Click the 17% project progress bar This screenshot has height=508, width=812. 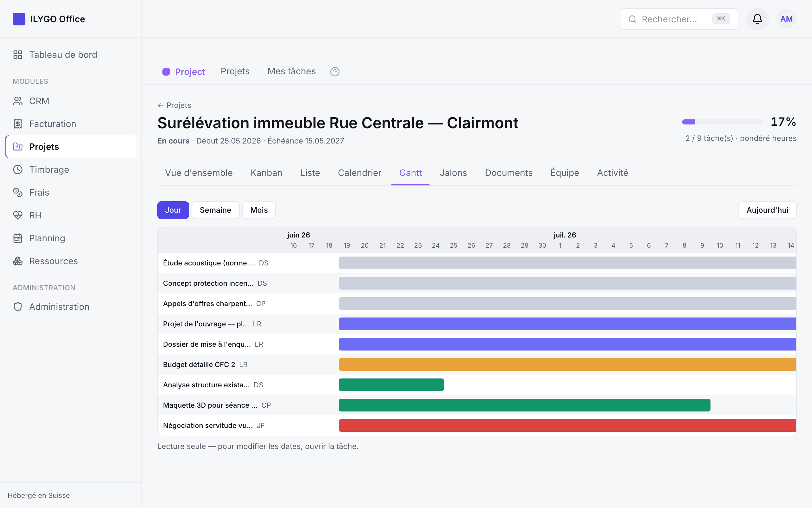[723, 122]
